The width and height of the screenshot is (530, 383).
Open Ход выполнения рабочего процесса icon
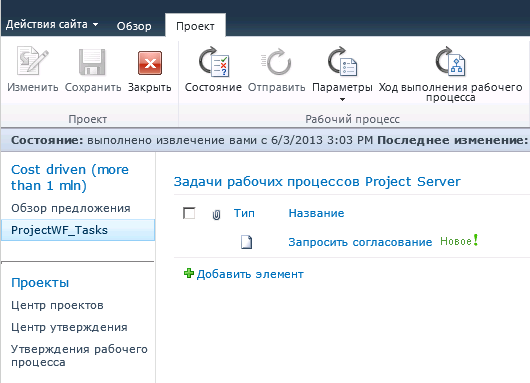click(x=450, y=62)
